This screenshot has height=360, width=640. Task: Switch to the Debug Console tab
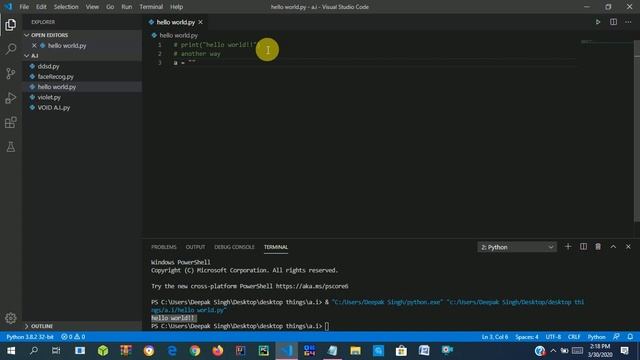pyautogui.click(x=234, y=247)
